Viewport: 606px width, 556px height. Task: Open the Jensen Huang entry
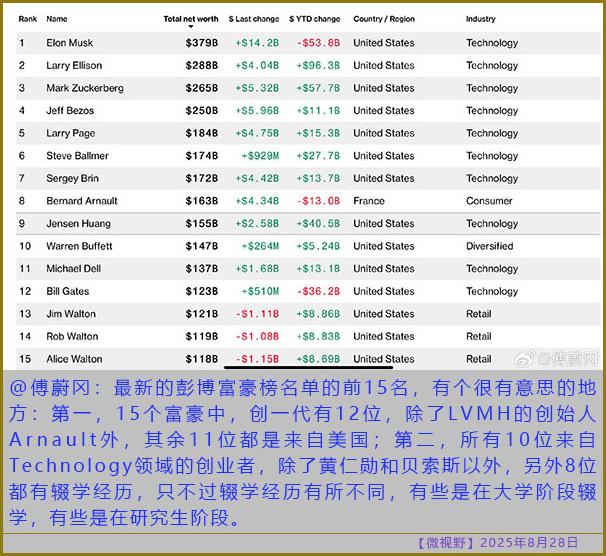[x=78, y=224]
